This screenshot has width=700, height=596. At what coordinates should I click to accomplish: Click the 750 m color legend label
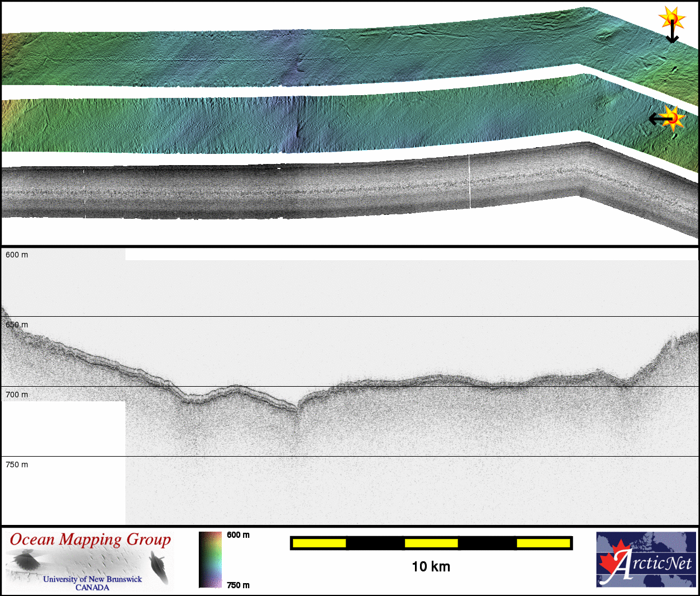(x=238, y=585)
